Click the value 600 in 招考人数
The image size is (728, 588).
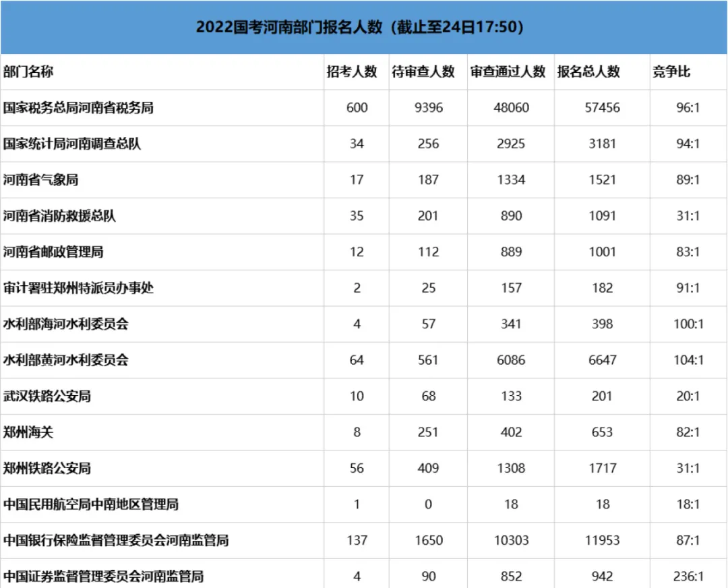point(357,108)
